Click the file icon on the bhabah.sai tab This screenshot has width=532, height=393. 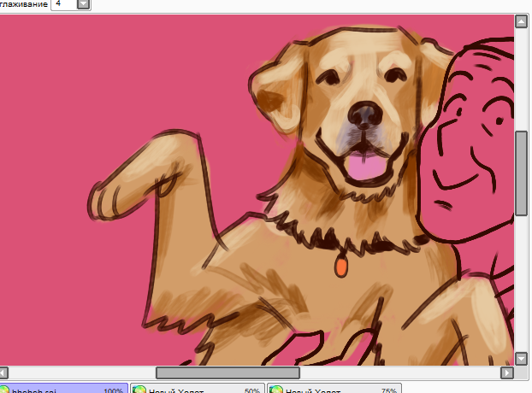coord(4,390)
